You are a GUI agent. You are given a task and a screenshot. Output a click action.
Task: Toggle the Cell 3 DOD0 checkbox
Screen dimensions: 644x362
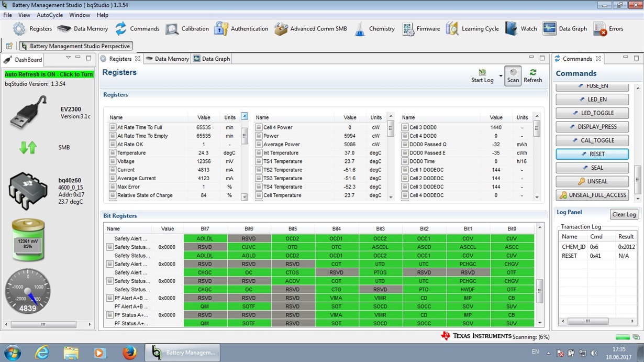click(405, 127)
